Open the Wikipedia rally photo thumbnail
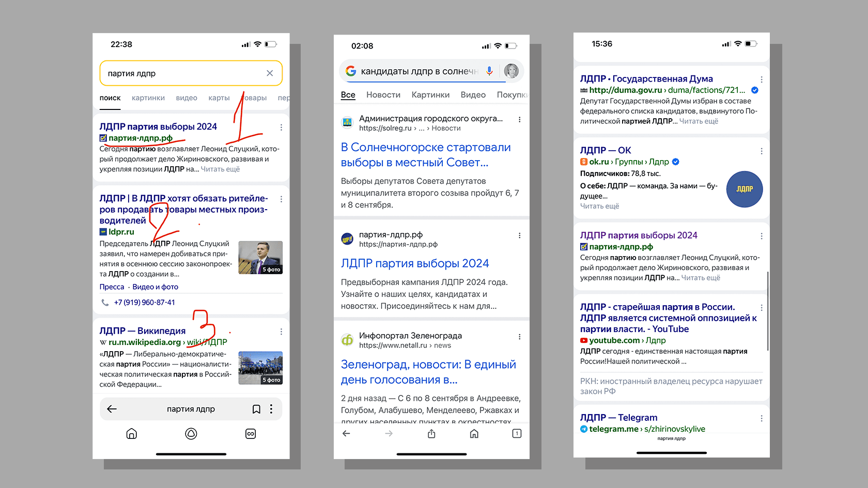The width and height of the screenshot is (868, 488). click(260, 368)
